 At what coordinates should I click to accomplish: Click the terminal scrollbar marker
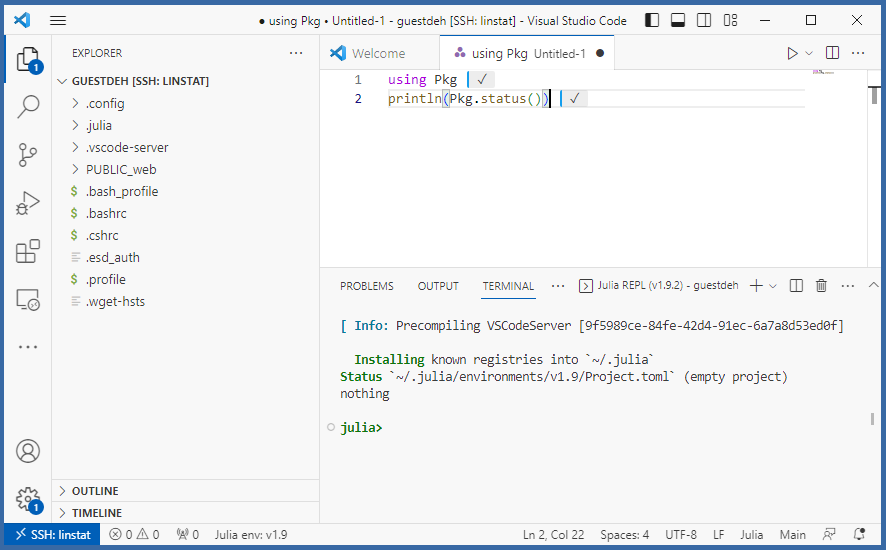point(871,420)
